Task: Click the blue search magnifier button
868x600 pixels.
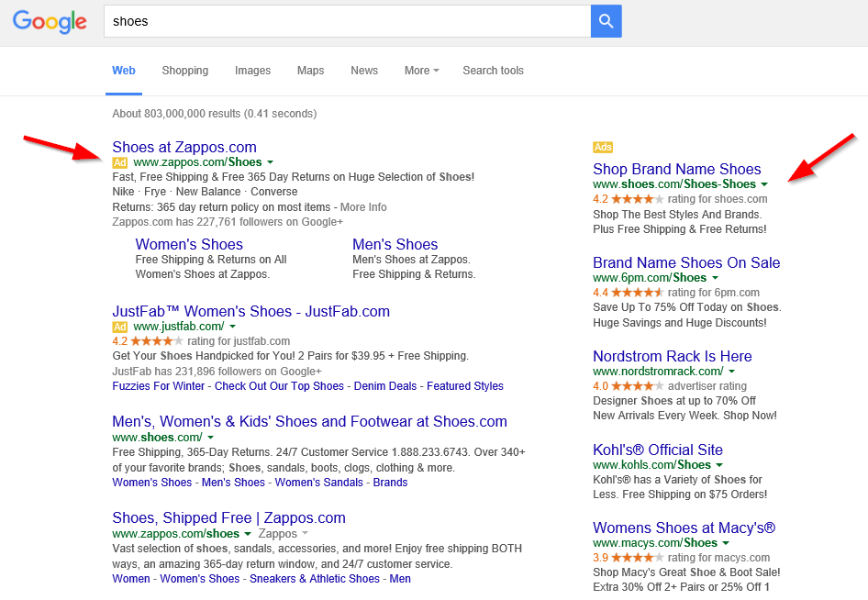Action: 606,21
